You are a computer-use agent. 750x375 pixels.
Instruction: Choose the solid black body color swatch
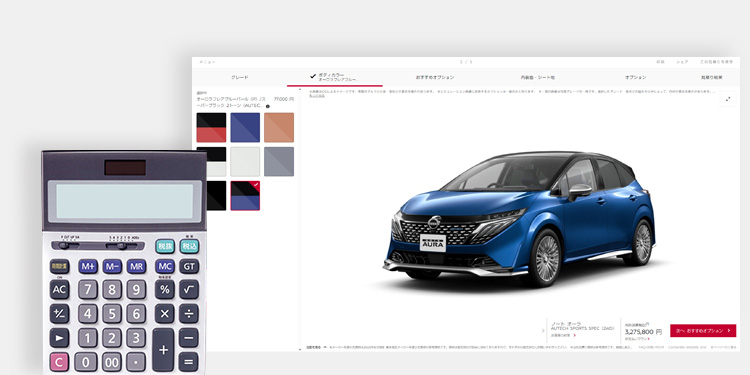(216, 196)
